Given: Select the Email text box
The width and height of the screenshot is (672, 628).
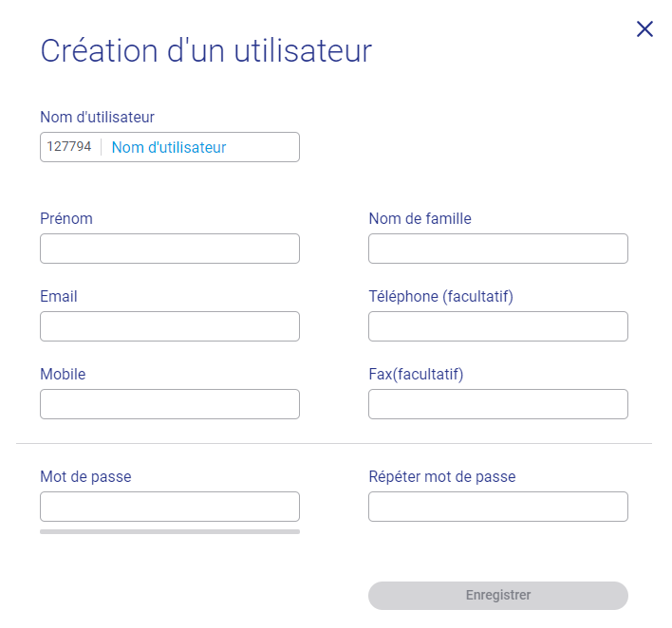Looking at the screenshot, I should (x=170, y=326).
